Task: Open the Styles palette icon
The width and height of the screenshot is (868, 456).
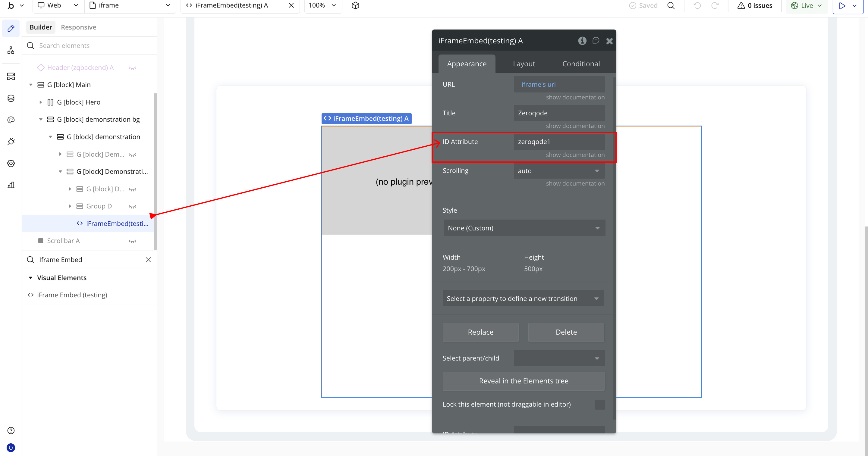Action: pyautogui.click(x=11, y=120)
